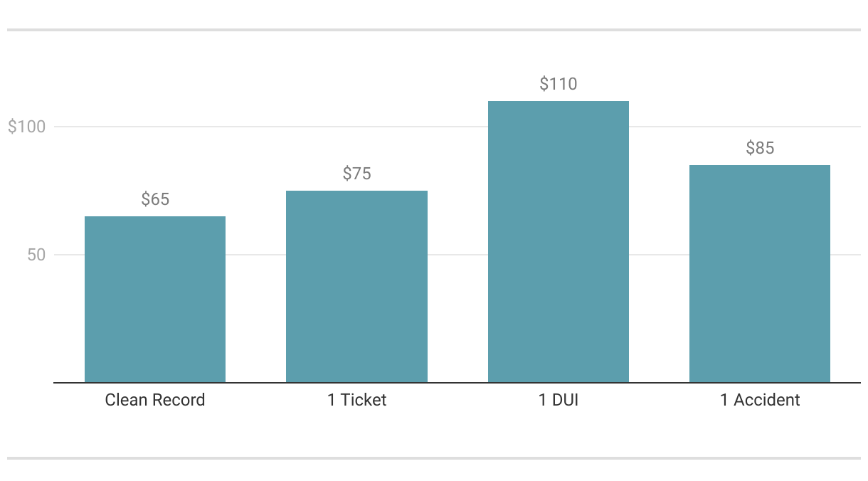The width and height of the screenshot is (868, 481).
Task: Click the Clean Record bar
Action: pyautogui.click(x=155, y=299)
